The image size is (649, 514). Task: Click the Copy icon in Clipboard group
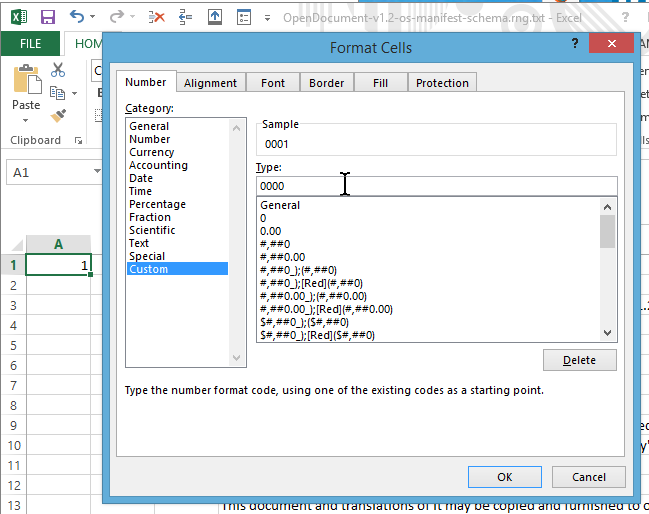(58, 93)
